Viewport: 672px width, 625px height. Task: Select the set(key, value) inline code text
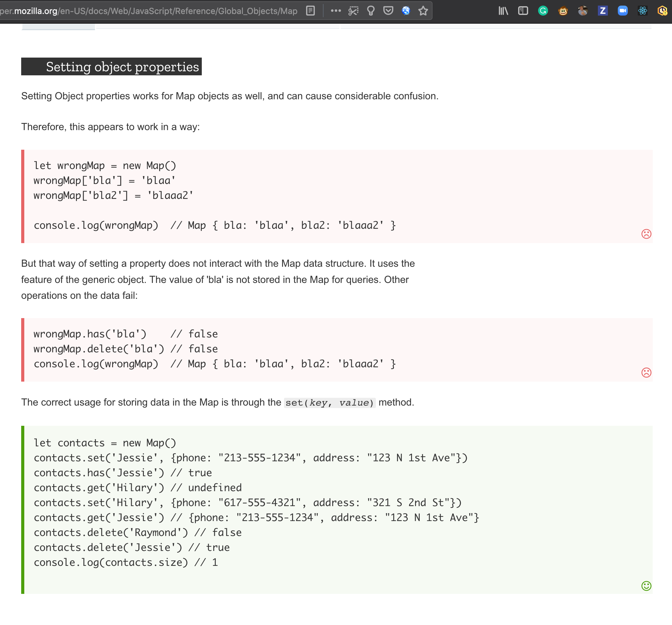click(329, 402)
